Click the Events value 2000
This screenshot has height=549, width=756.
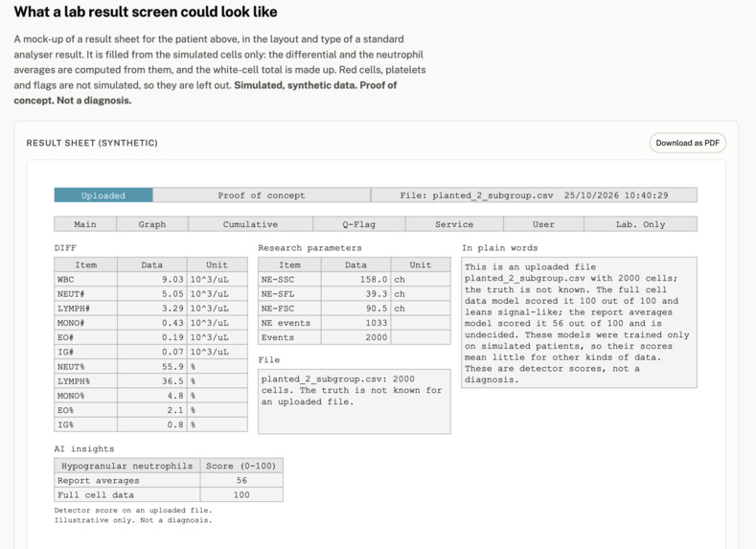click(355, 337)
